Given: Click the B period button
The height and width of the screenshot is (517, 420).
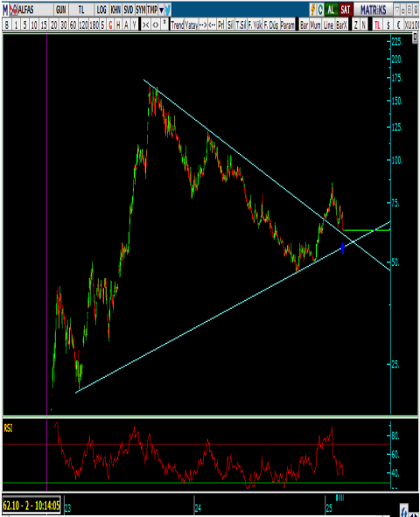Looking at the screenshot, I should (x=7, y=24).
